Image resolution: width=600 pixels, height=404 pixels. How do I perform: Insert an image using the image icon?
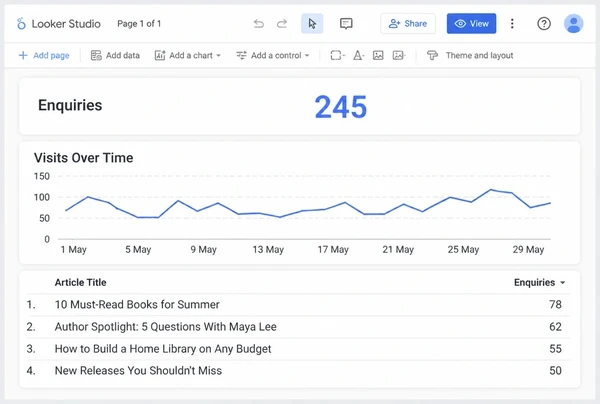378,55
